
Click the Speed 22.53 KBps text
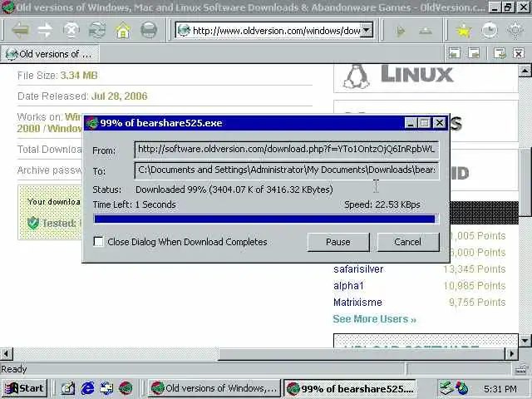pyautogui.click(x=382, y=204)
